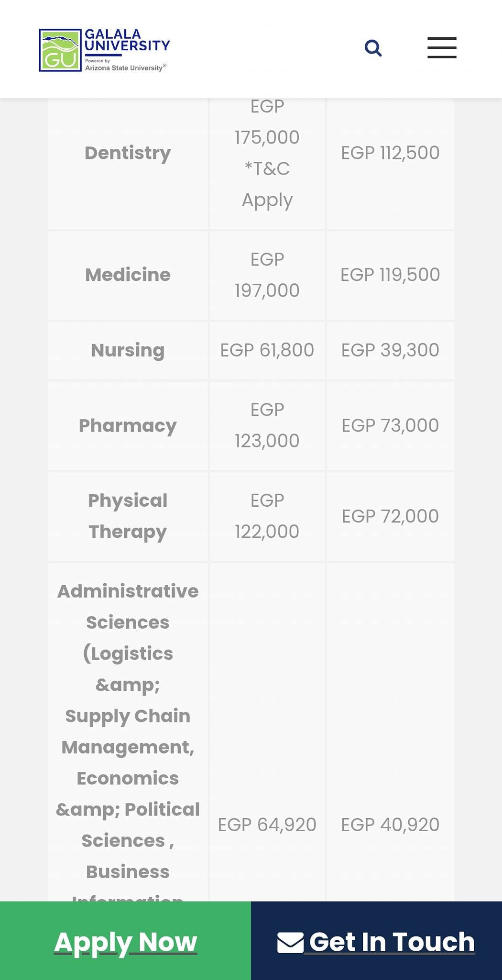Click the EGP 73,000 Pharmacy fee
This screenshot has width=502, height=980.
coord(390,426)
